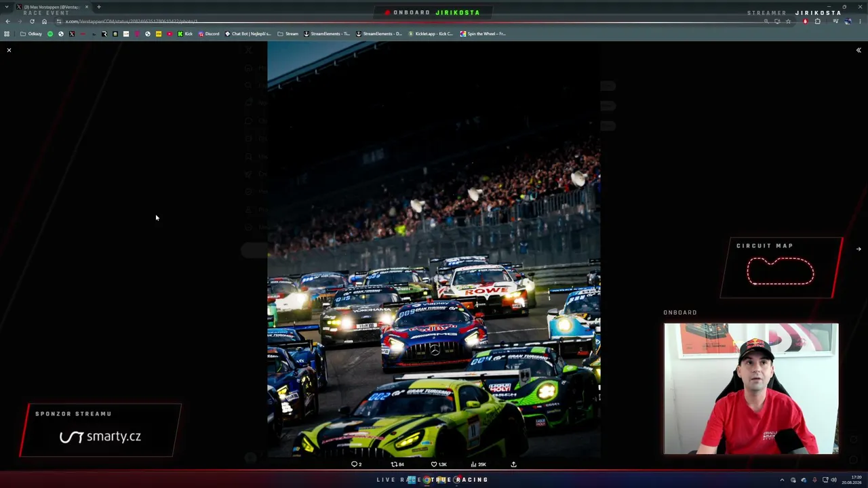Open the StreamElements - Ti... bookmark
This screenshot has height=488, width=868.
327,34
